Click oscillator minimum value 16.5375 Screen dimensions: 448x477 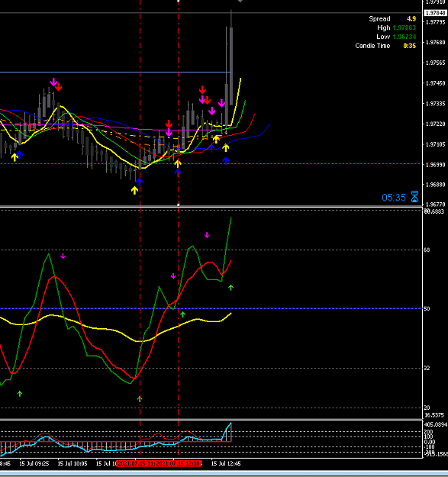(434, 415)
